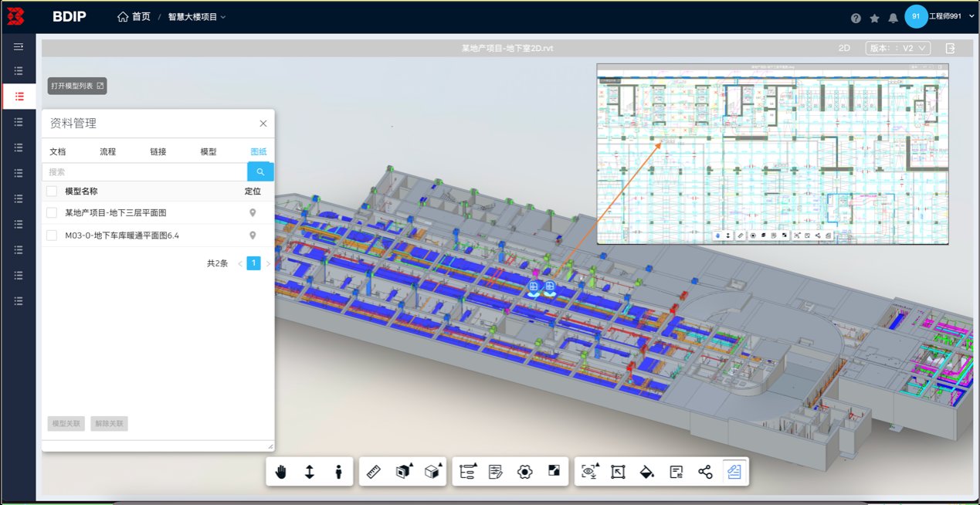
Task: Open the annotation note settings tool
Action: 677,472
